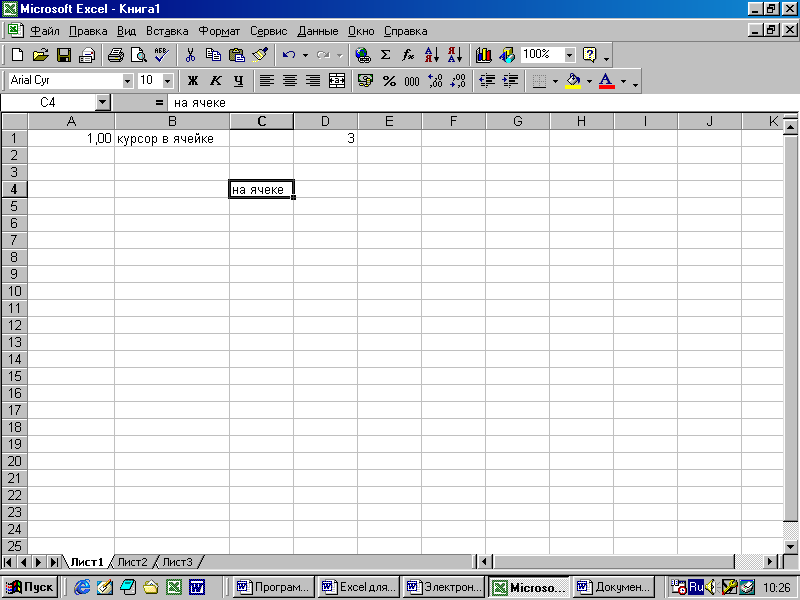Screen dimensions: 800x600
Task: Increase cell indent
Action: point(510,81)
